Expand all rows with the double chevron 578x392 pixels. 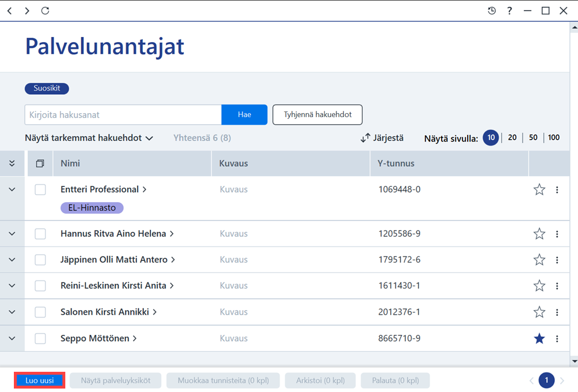tap(12, 163)
